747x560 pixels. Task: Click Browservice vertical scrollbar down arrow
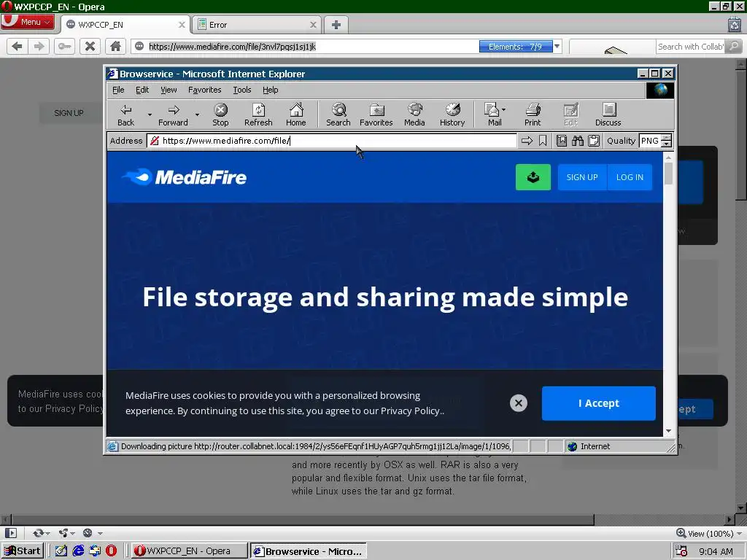[668, 431]
